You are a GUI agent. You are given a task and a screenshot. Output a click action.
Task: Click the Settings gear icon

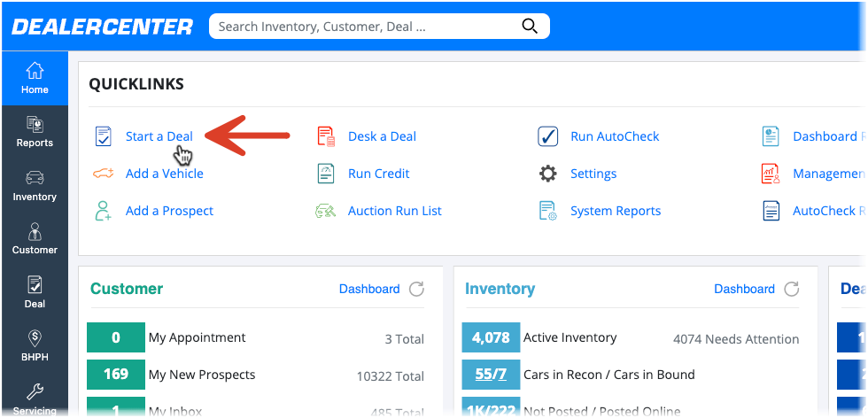pos(548,174)
